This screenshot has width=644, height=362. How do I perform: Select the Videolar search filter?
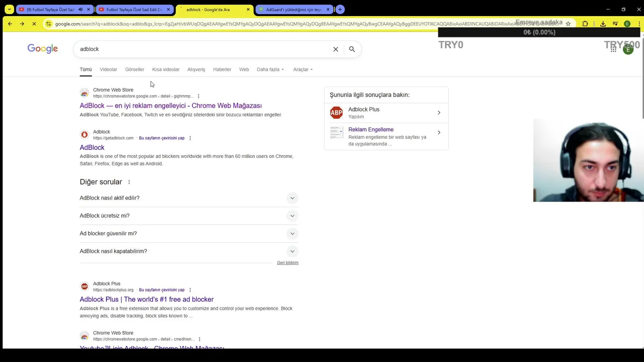click(108, 69)
